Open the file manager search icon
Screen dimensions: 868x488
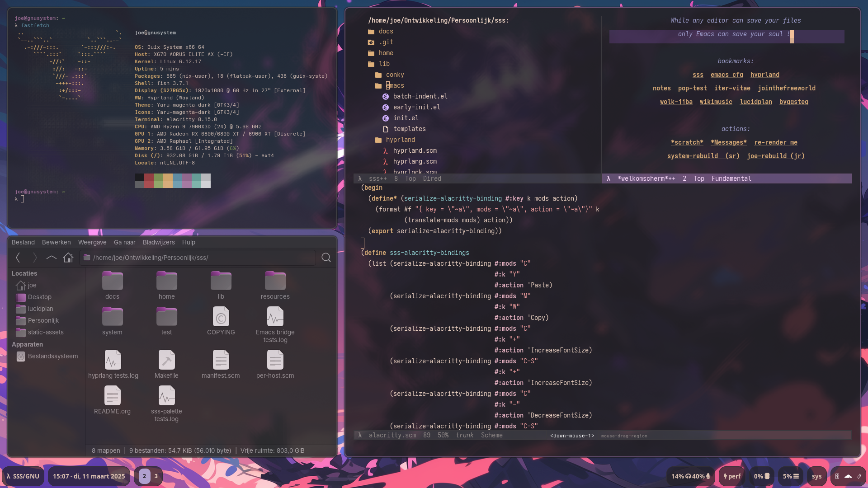tap(326, 258)
